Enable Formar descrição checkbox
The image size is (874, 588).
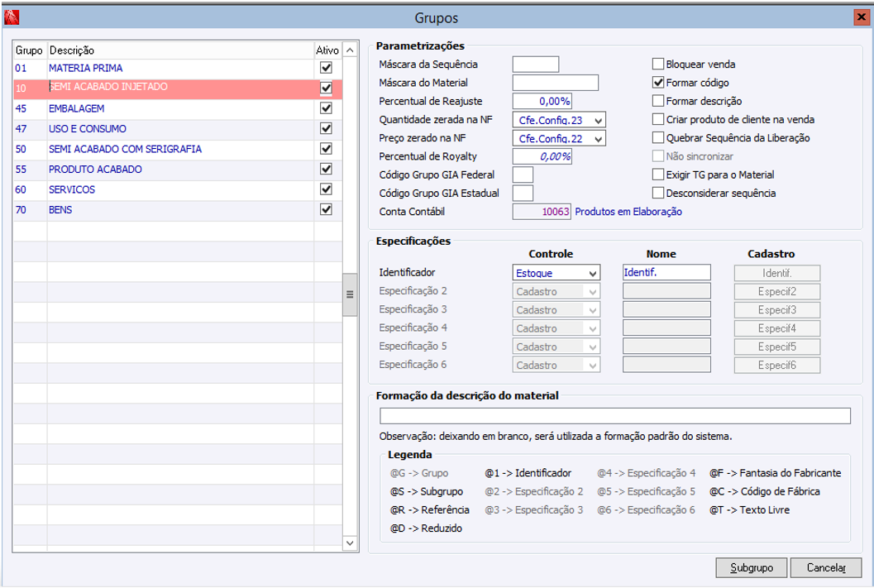tap(658, 101)
